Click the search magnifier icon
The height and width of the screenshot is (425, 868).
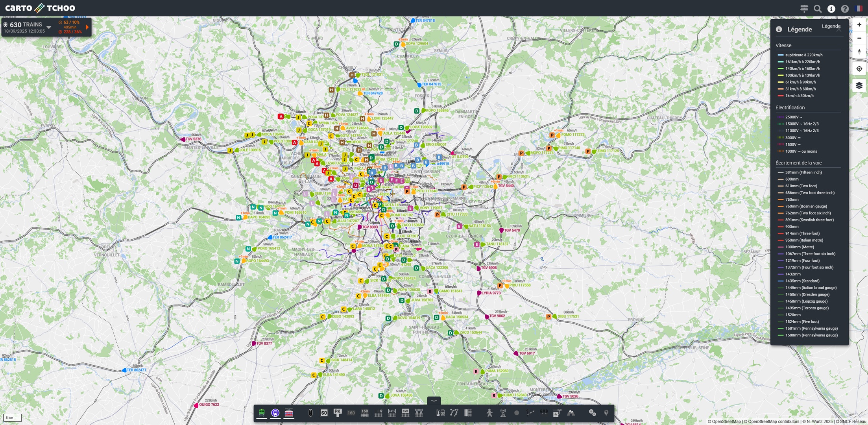pos(818,9)
